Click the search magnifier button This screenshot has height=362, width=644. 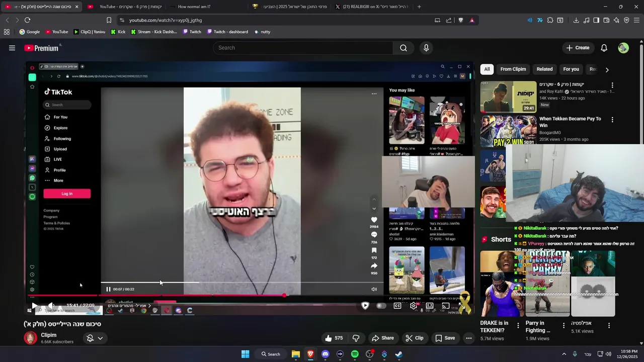[404, 48]
